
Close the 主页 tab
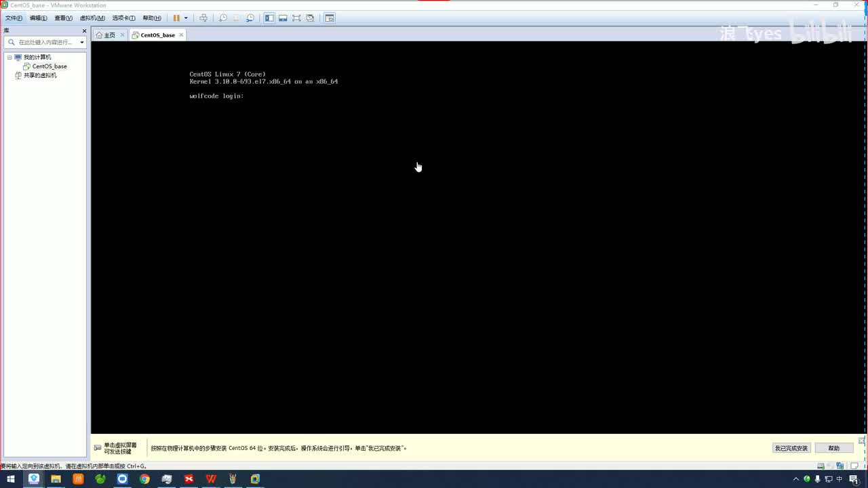coord(122,35)
